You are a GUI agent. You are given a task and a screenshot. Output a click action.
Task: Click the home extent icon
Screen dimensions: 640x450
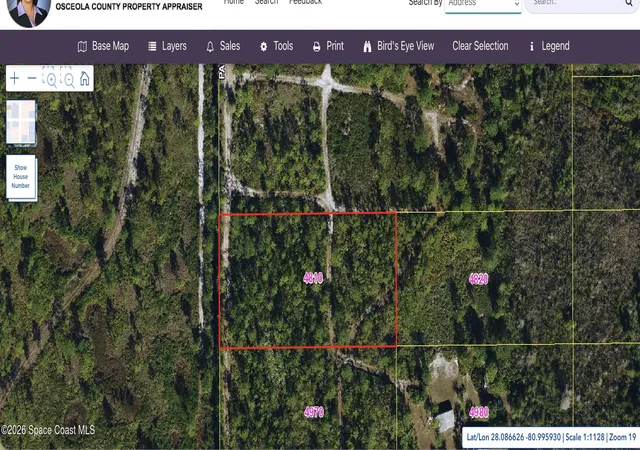tap(84, 78)
